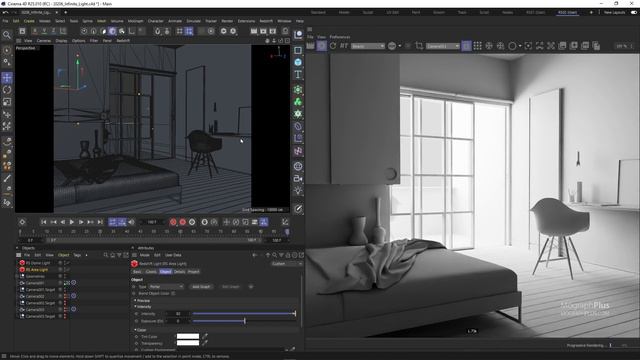Click the tint color eyedropper icon
Viewport: 640px width, 360px height.
[x=205, y=337]
